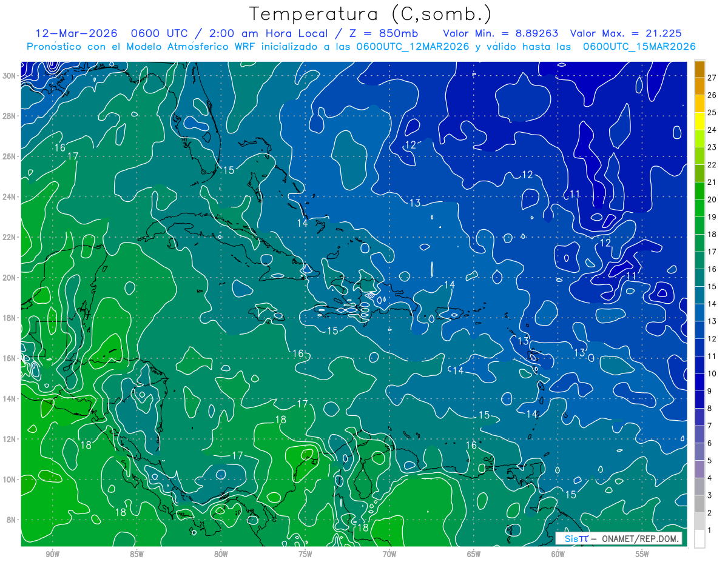Click the dark blue swatch between 9 and 10
Viewport: 728px width, 562px height.
[x=699, y=383]
